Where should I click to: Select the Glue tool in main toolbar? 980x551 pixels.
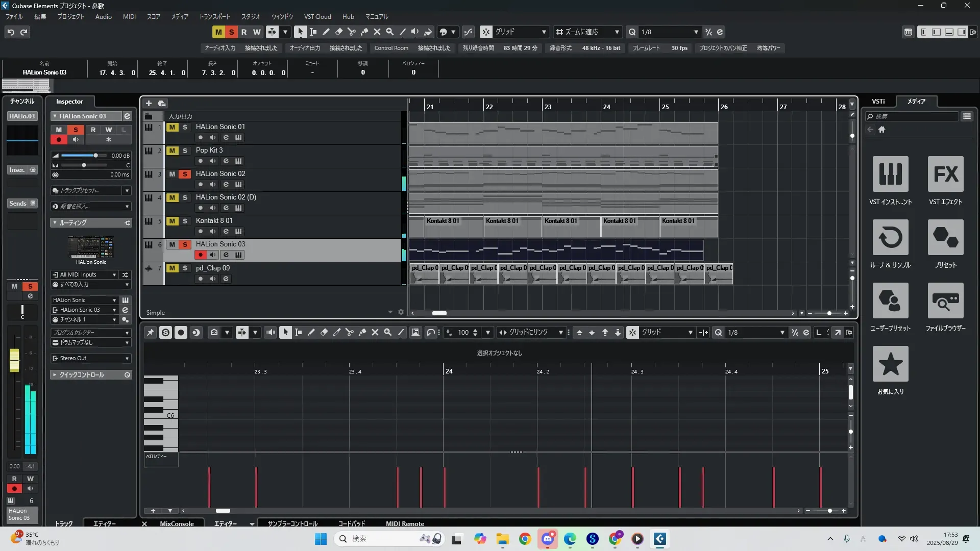click(364, 32)
